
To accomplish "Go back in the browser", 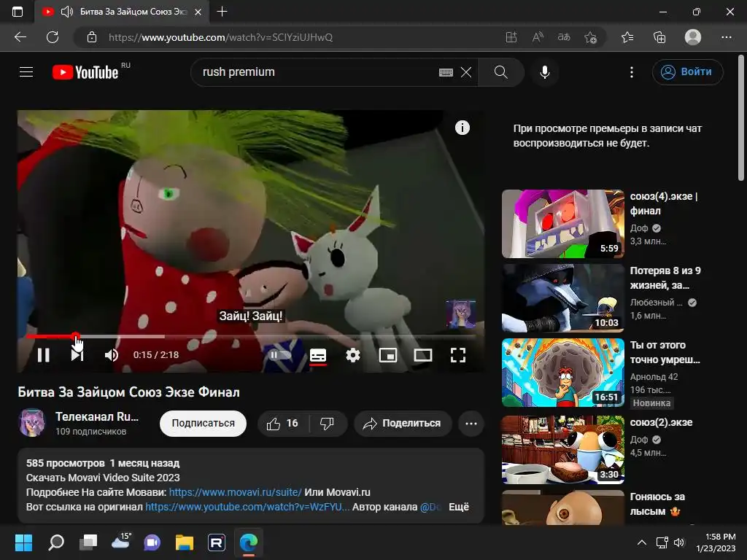I will pos(20,37).
